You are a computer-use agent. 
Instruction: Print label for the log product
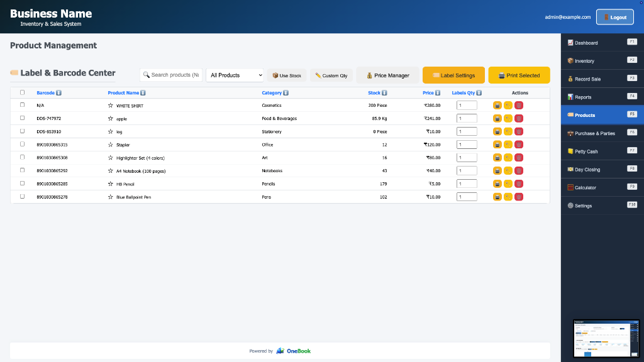pos(497,132)
